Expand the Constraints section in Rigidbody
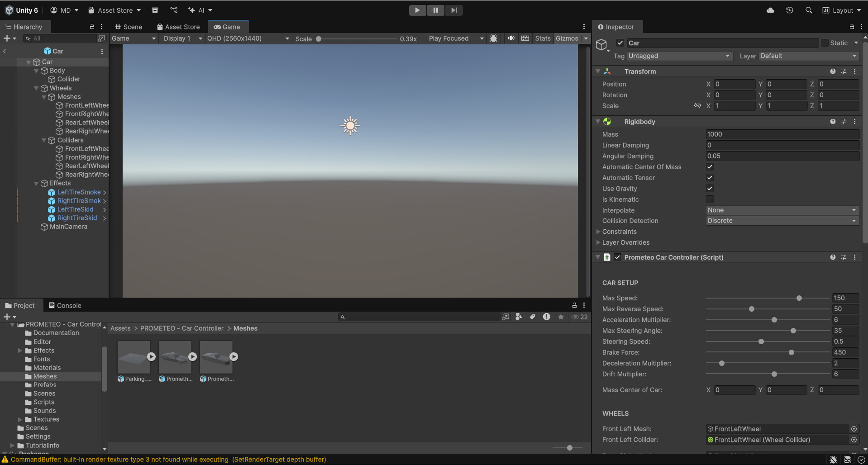The width and height of the screenshot is (868, 465). tap(598, 232)
